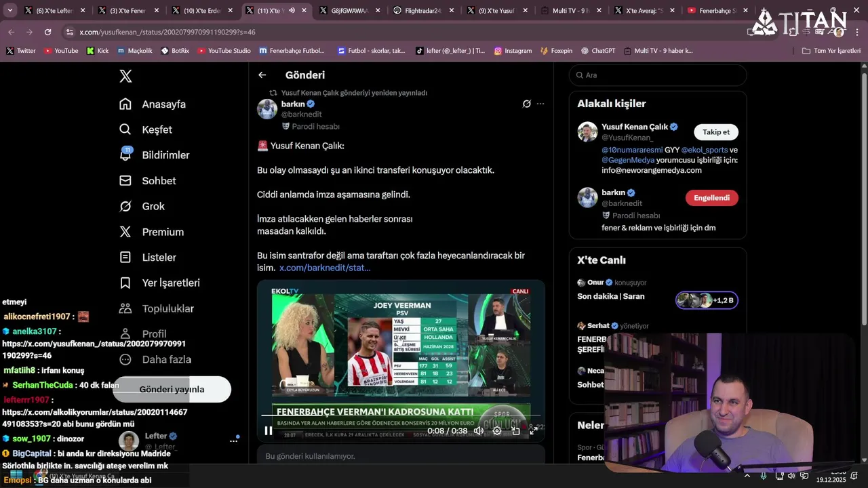Click the Engellendi button for barkın

(x=711, y=198)
